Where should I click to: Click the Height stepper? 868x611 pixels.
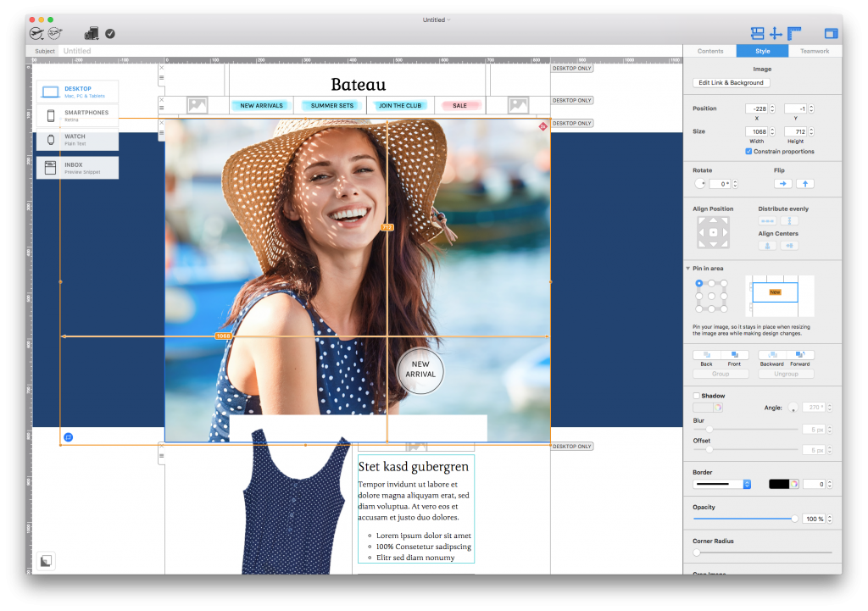point(811,131)
